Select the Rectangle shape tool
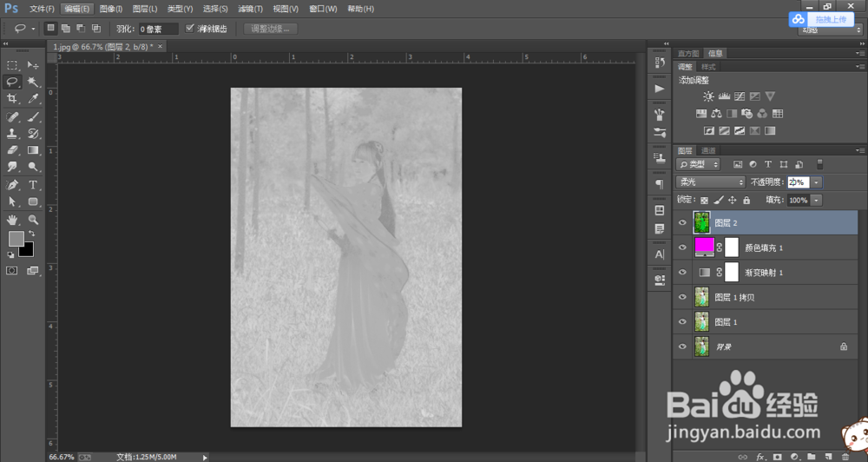The height and width of the screenshot is (462, 868). [x=33, y=201]
